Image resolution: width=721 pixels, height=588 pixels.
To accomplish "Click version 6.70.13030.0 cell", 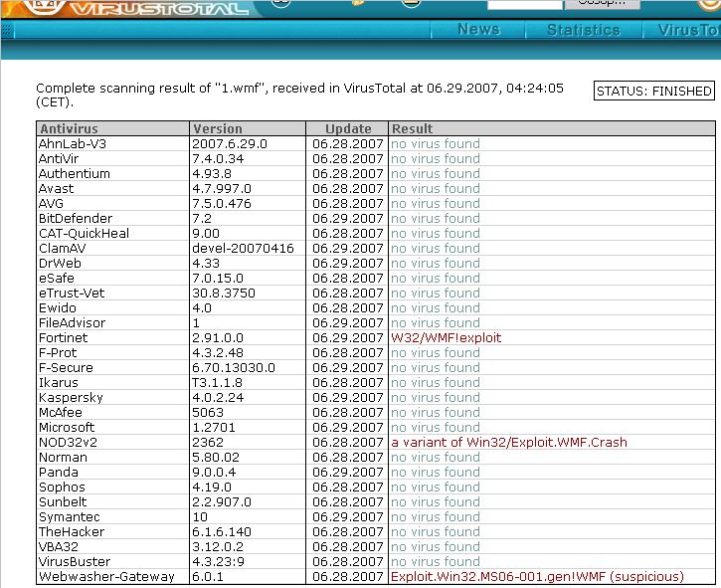I will pyautogui.click(x=234, y=367).
